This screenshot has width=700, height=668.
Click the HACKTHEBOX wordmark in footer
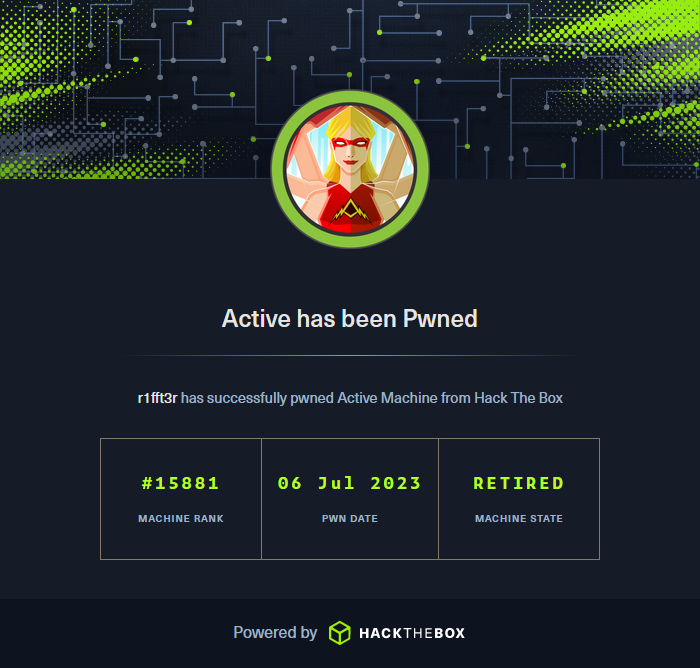(412, 633)
